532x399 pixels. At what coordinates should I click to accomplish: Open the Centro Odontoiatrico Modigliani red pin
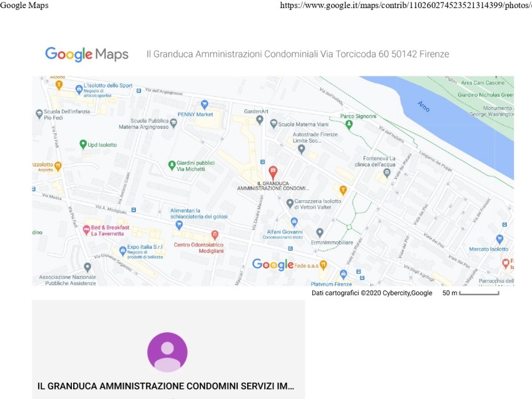(x=215, y=235)
